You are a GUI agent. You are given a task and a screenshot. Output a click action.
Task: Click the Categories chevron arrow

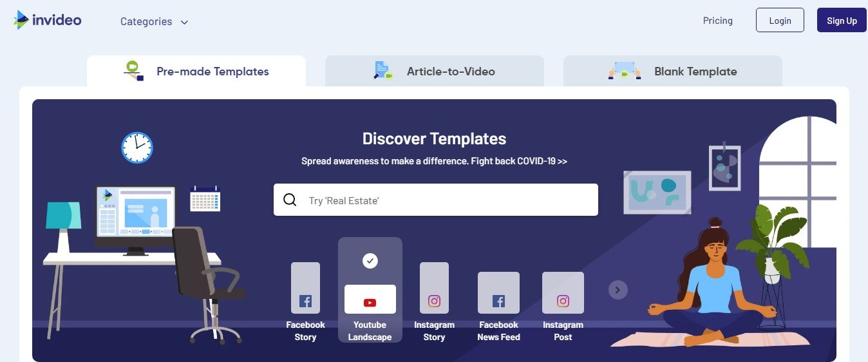click(184, 23)
